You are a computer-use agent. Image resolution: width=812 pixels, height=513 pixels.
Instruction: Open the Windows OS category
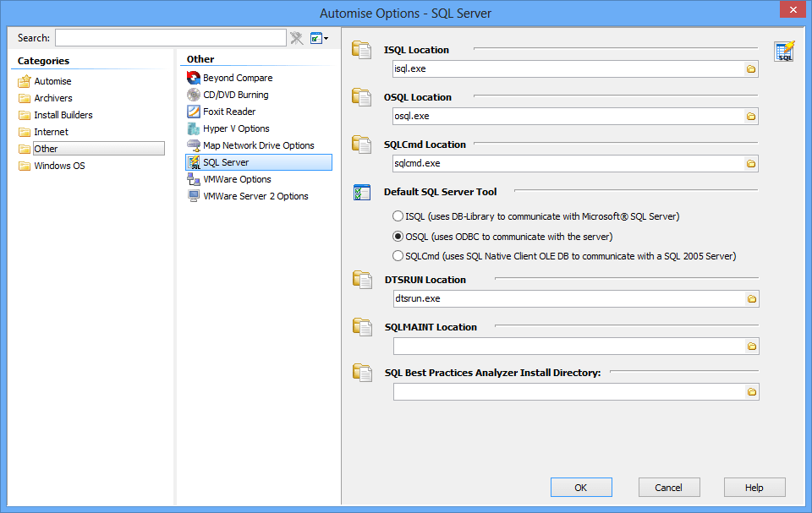59,166
